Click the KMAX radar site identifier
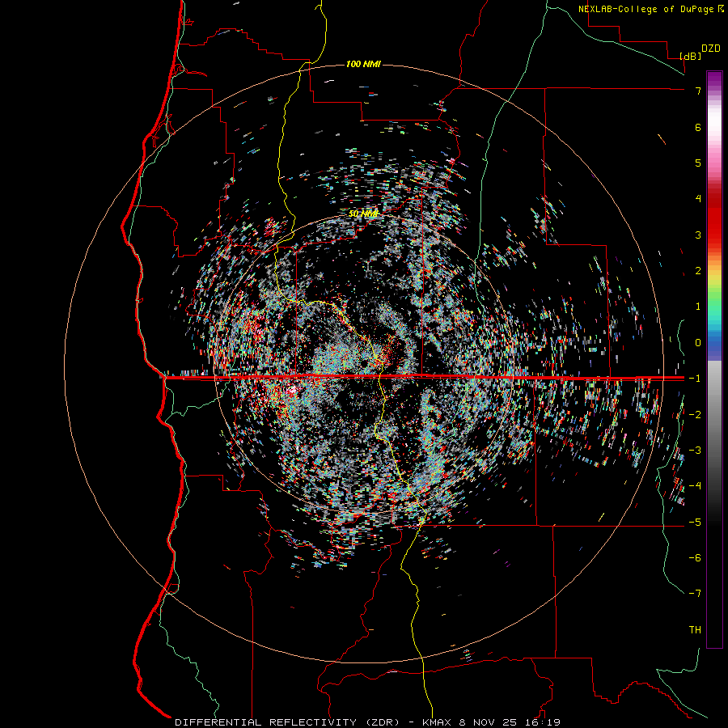Image resolution: width=728 pixels, height=728 pixels. coord(438,722)
